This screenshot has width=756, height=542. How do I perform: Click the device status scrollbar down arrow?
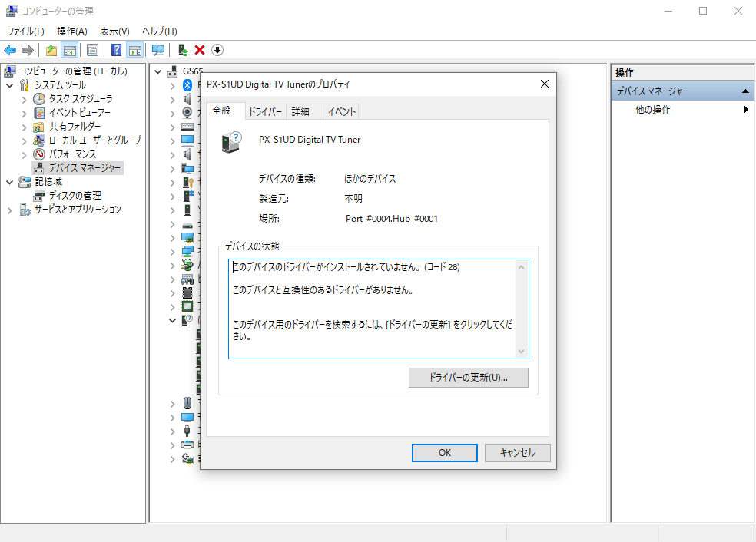(x=521, y=352)
